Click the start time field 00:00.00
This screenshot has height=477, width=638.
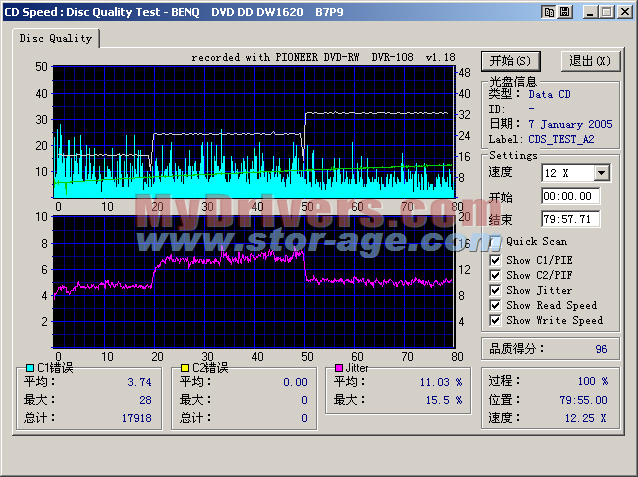(x=570, y=197)
